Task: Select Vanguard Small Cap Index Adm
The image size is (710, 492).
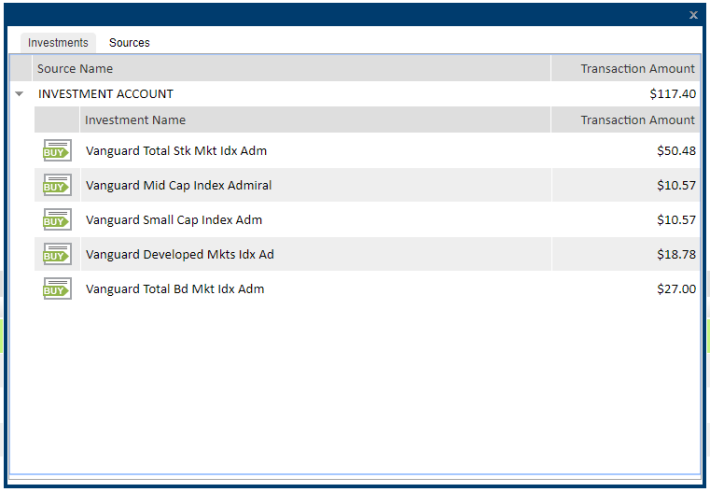Action: 174,220
